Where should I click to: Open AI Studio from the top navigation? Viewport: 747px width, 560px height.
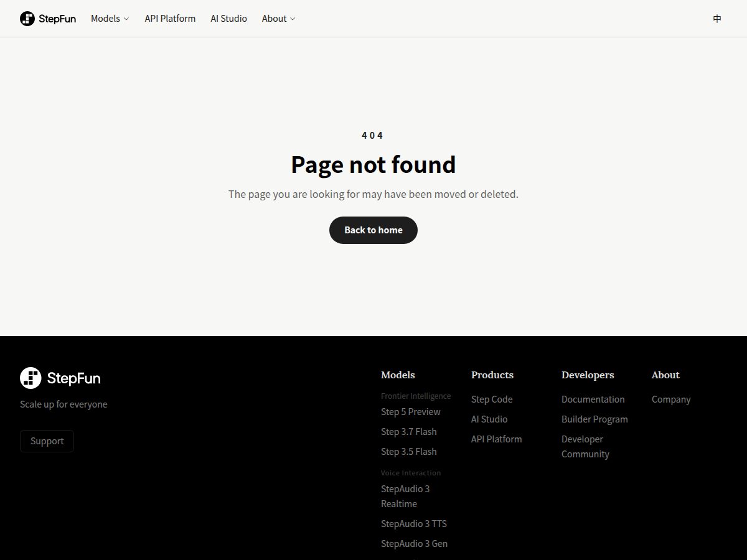click(x=228, y=19)
